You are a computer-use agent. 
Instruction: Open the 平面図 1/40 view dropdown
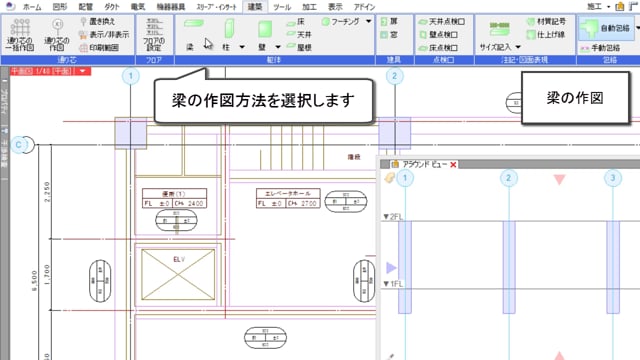83,71
